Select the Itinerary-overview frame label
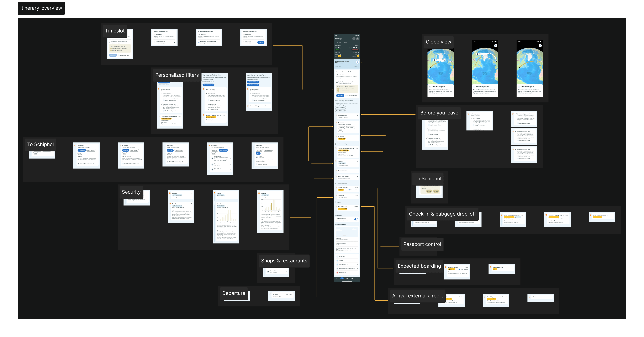Screen dimensions: 644x337 click(x=41, y=8)
